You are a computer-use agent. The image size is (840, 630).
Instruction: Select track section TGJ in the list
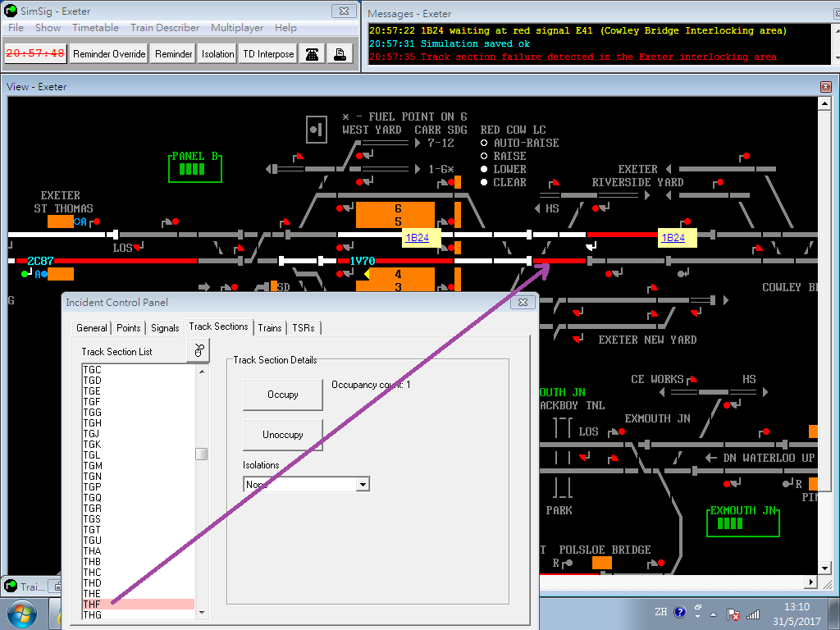click(x=138, y=433)
